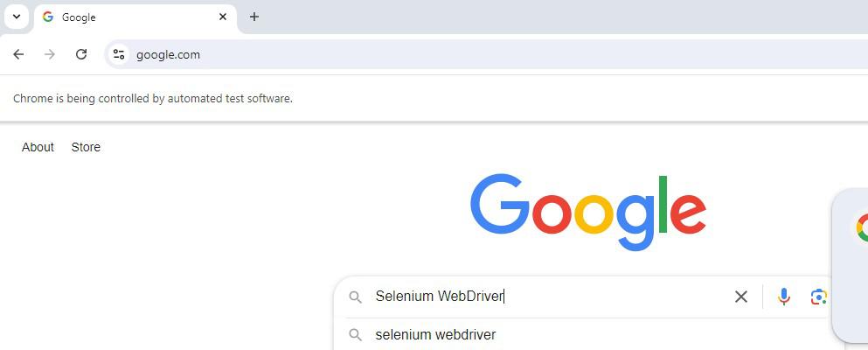868x350 pixels.
Task: Close the Google tab
Action: [x=223, y=17]
